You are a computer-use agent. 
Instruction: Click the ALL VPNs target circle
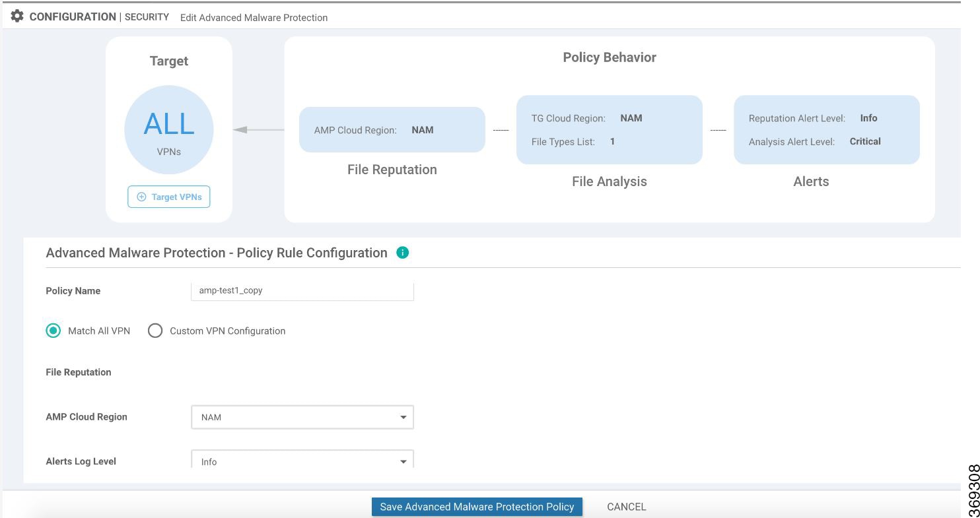coord(169,130)
